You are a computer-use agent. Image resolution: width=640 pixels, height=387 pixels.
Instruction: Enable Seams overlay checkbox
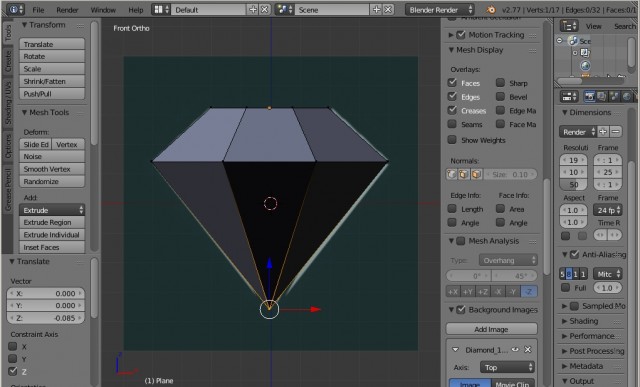click(452, 124)
